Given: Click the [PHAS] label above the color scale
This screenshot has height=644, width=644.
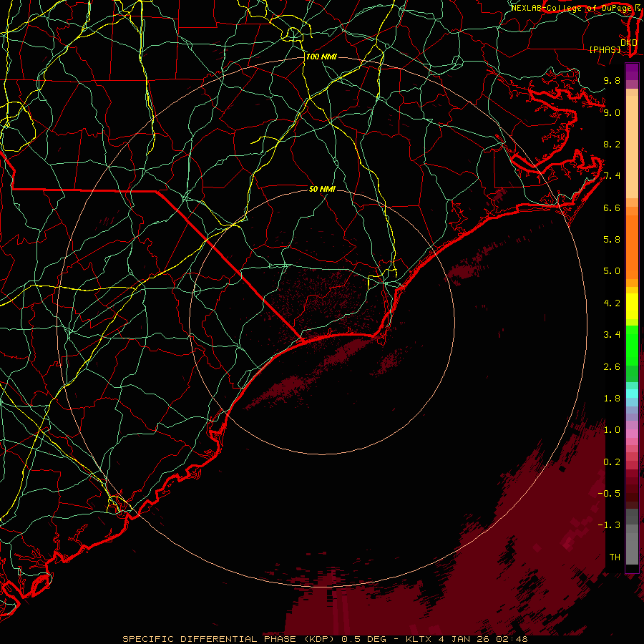Looking at the screenshot, I should point(605,50).
